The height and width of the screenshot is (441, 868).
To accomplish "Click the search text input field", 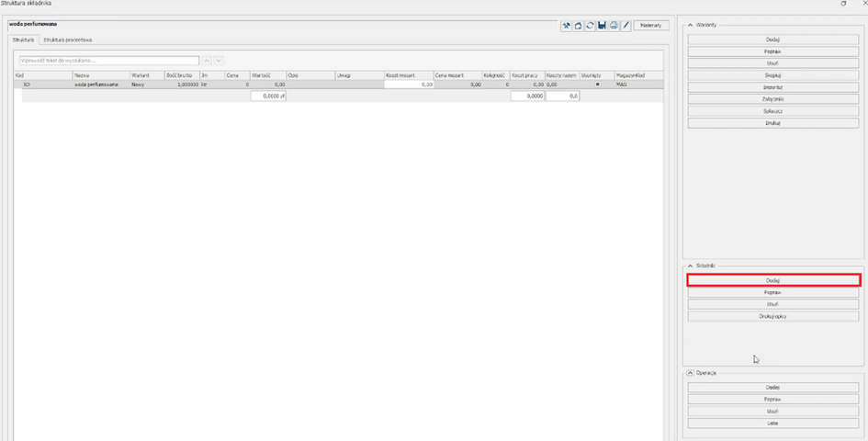I will pyautogui.click(x=108, y=61).
